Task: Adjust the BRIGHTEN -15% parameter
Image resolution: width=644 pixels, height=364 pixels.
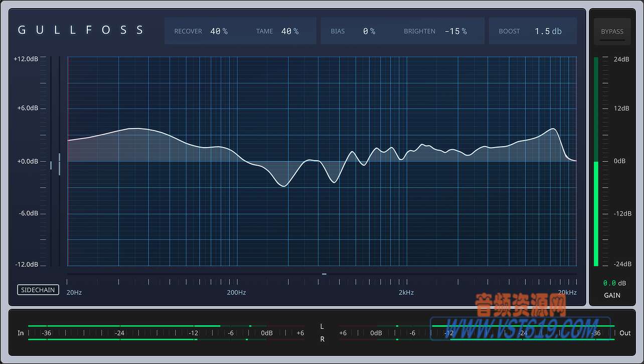Action: click(456, 31)
